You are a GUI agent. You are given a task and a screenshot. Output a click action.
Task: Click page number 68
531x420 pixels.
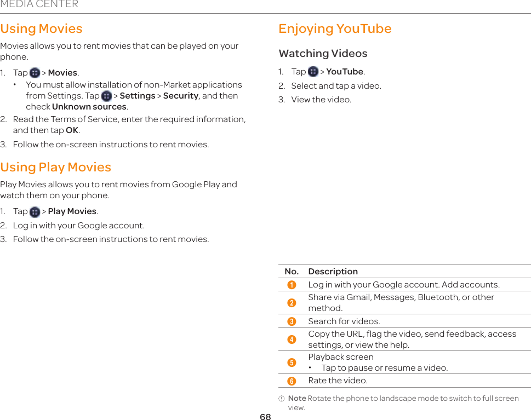265,417
